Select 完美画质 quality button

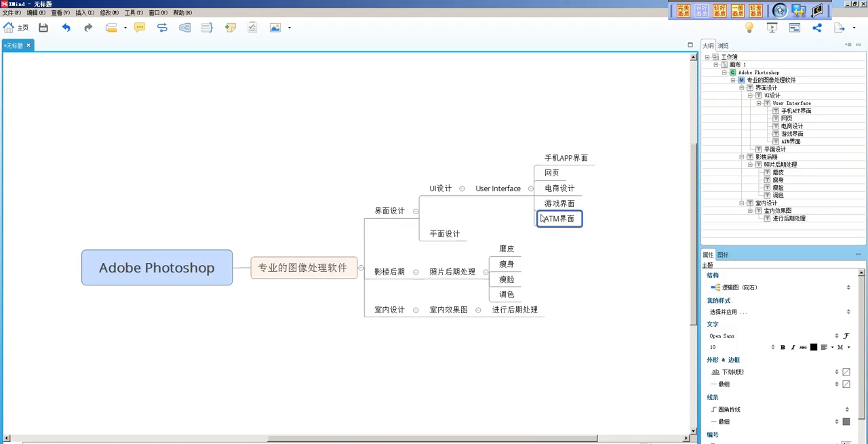point(684,10)
